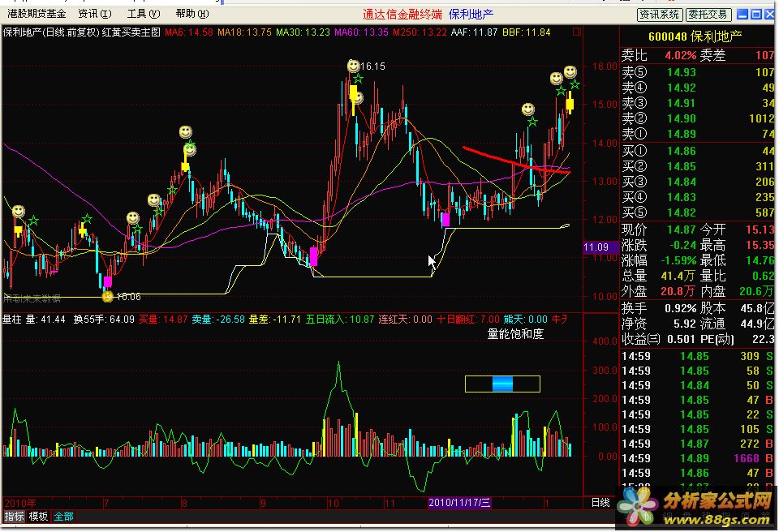Click the 外盘 20.8万 value
Image resolution: width=779 pixels, height=532 pixels.
678,291
